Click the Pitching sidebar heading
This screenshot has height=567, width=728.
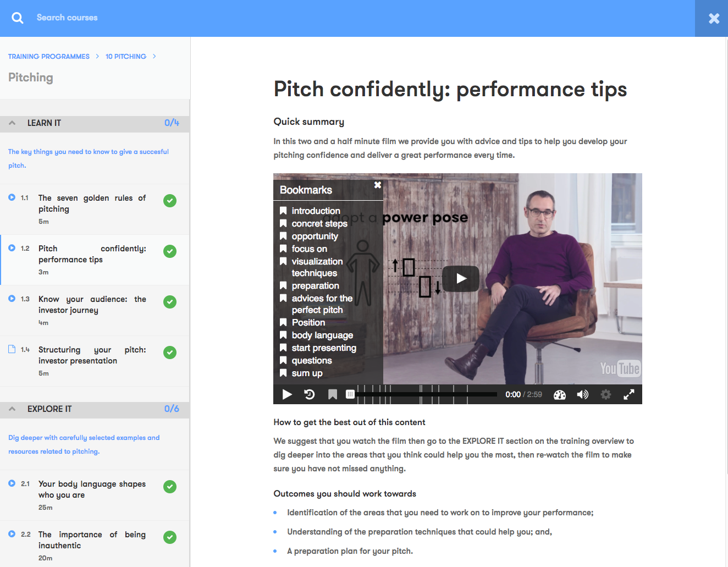point(31,78)
